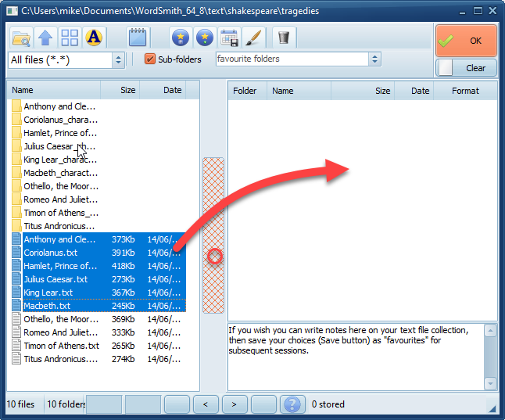
Task: Click the browse folder icon in toolbar
Action: (21, 38)
